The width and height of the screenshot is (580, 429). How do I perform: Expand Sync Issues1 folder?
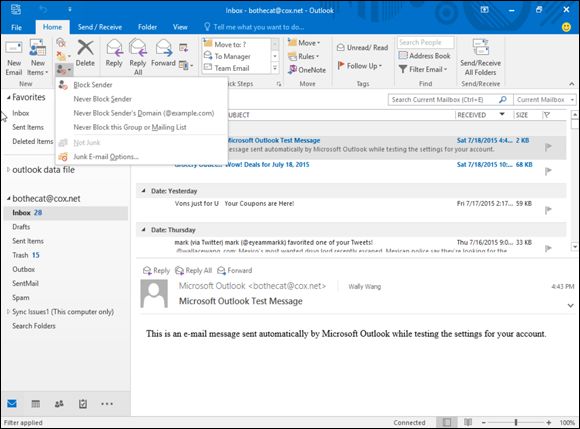click(x=8, y=311)
